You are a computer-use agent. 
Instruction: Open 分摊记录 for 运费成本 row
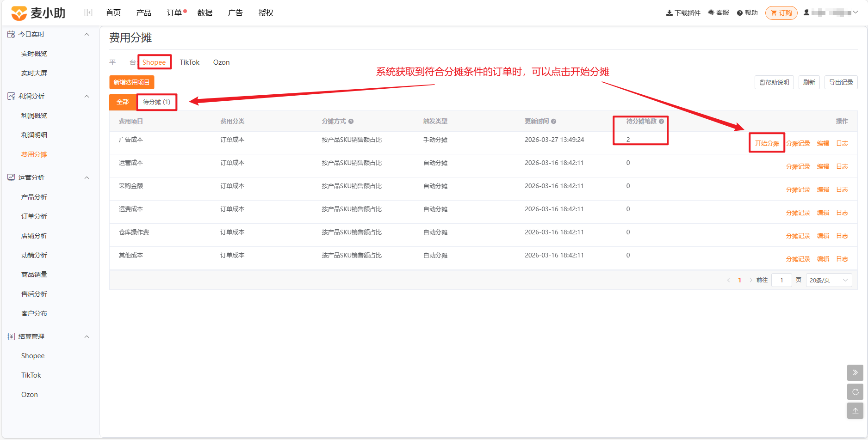(798, 213)
